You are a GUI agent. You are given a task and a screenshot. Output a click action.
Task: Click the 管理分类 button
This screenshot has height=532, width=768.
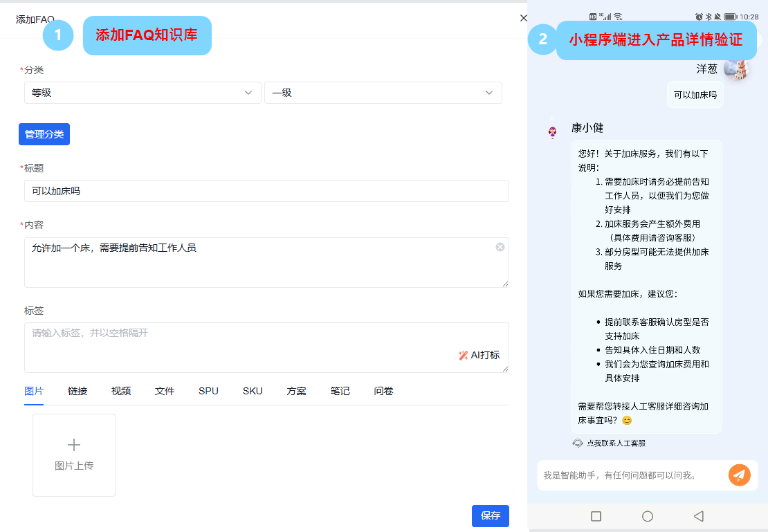coord(44,134)
